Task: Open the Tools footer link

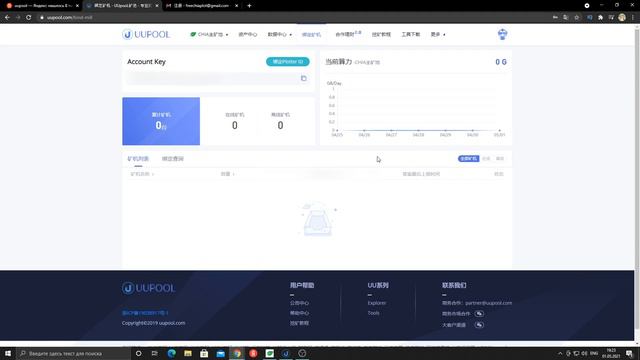Action: (373, 313)
